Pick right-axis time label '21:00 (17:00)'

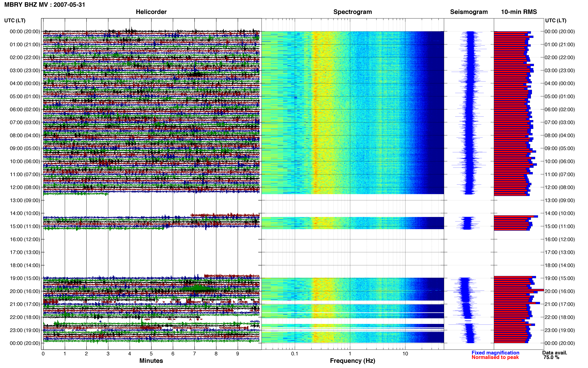pyautogui.click(x=560, y=304)
